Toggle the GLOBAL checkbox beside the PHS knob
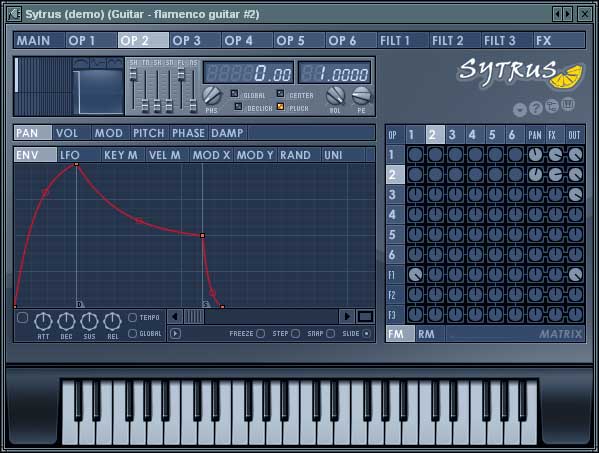This screenshot has height=453, width=599. [x=234, y=94]
